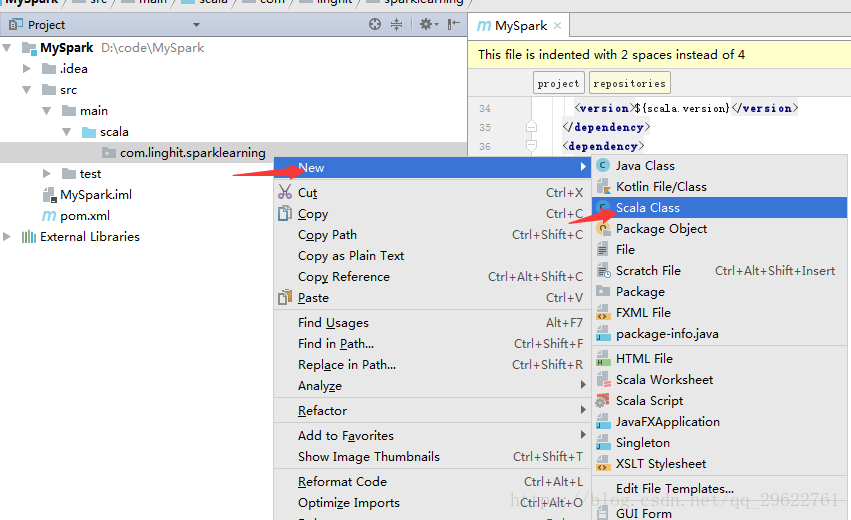Open the Project view dropdown
Viewport: 851px width, 520px height.
click(196, 25)
